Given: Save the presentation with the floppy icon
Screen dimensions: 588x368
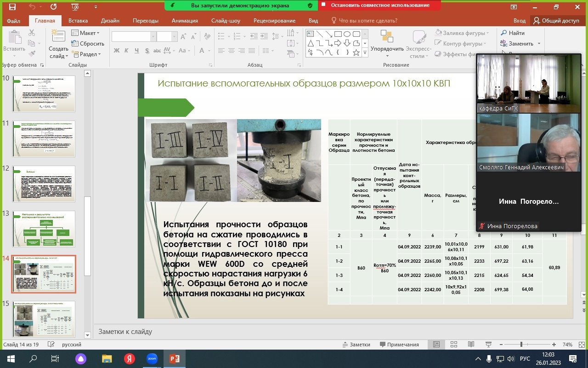Looking at the screenshot, I should 12,6.
